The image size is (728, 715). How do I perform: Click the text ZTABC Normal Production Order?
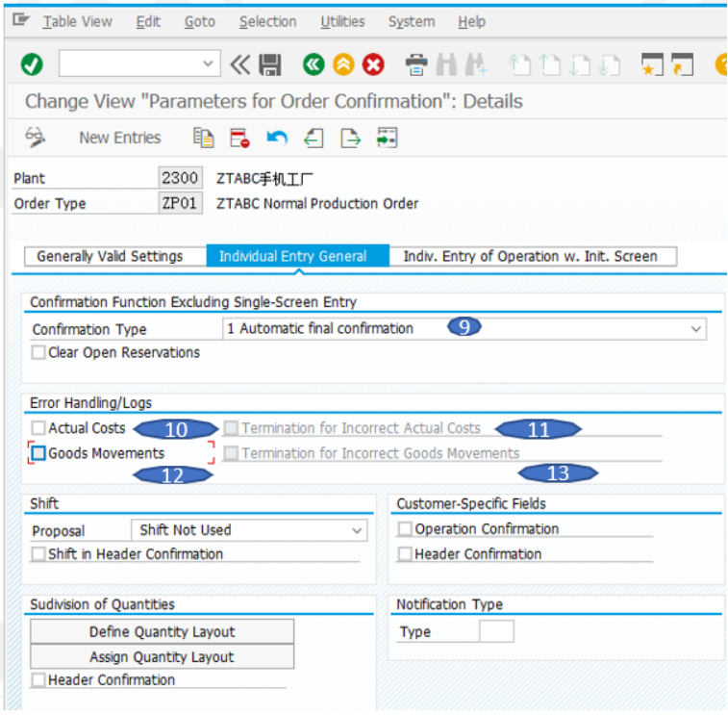click(317, 203)
